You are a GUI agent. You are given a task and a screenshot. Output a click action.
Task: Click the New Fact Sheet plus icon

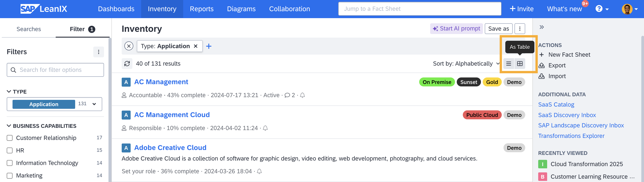[x=542, y=55]
